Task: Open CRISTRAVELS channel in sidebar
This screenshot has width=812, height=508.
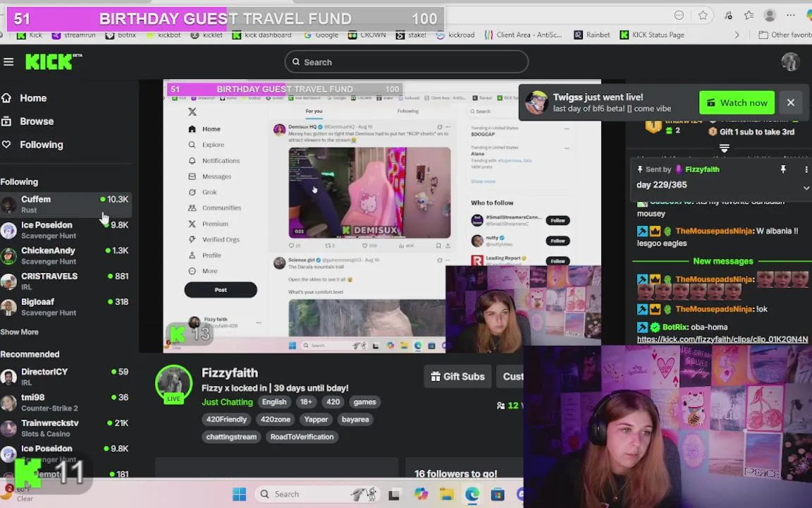Action: (66, 281)
